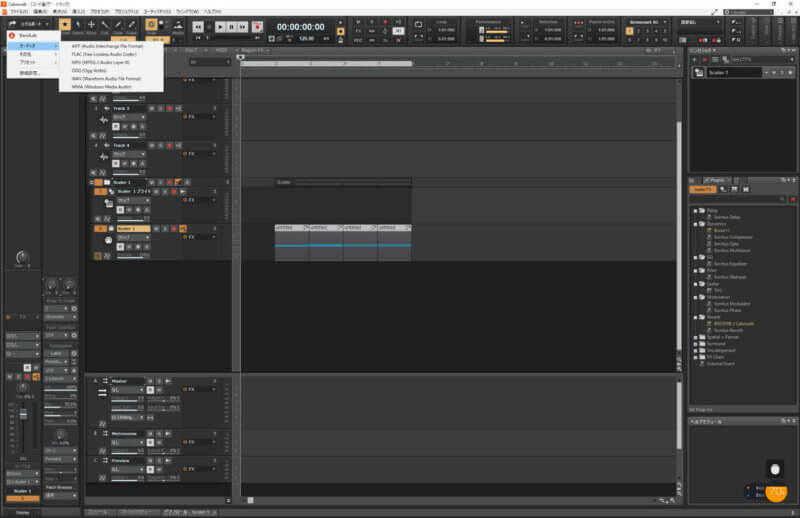
Task: Arm Track 4 for recording
Action: pos(169,145)
